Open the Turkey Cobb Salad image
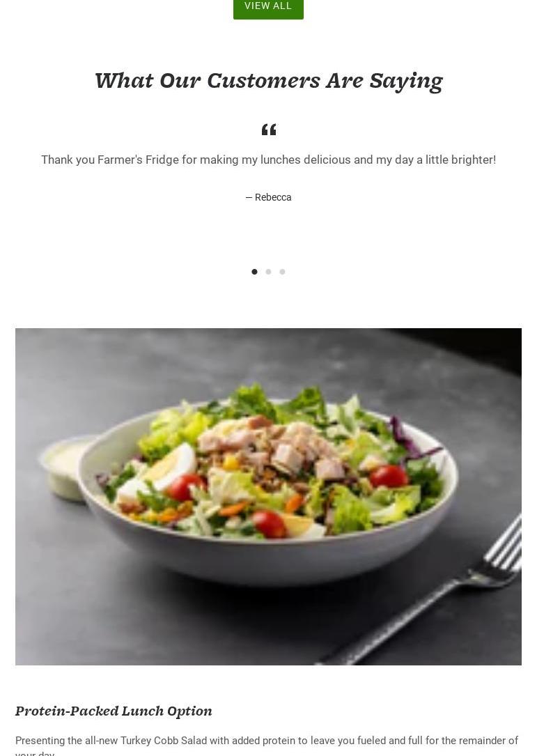Image resolution: width=537 pixels, height=756 pixels. pyautogui.click(x=269, y=497)
